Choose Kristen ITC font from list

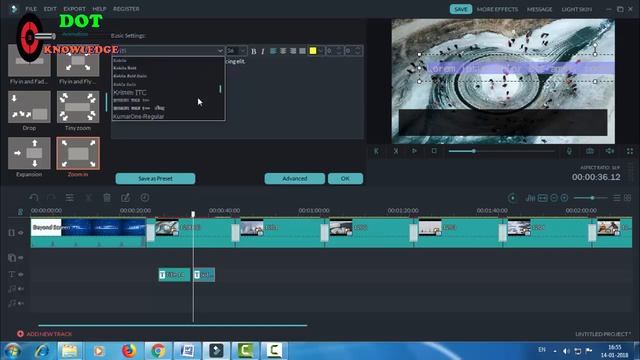pos(130,92)
